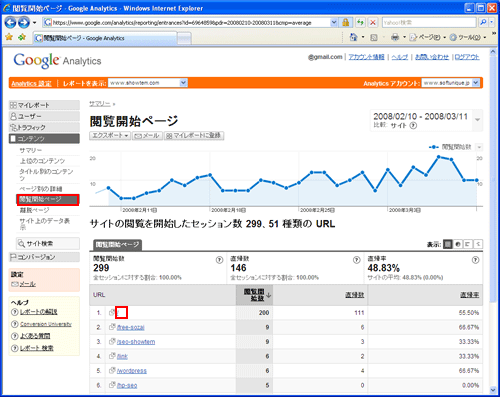Open コンテンツ section in the sidebar

coord(44,138)
